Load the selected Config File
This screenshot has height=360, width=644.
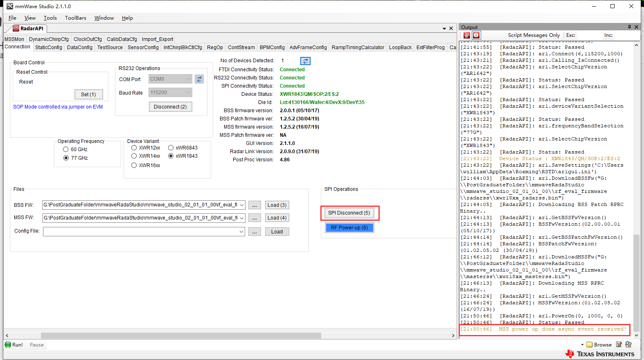tap(277, 232)
